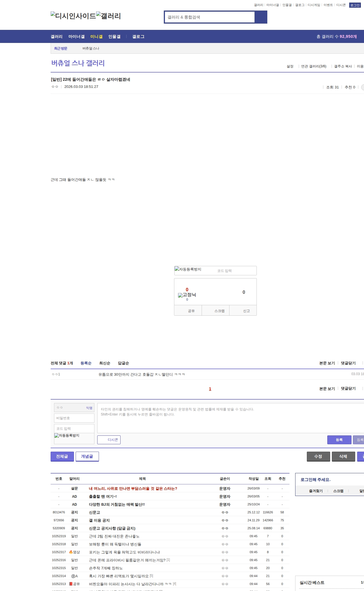Sort comments by 답글순
Viewport: 364px width, 591px height.
tap(123, 363)
